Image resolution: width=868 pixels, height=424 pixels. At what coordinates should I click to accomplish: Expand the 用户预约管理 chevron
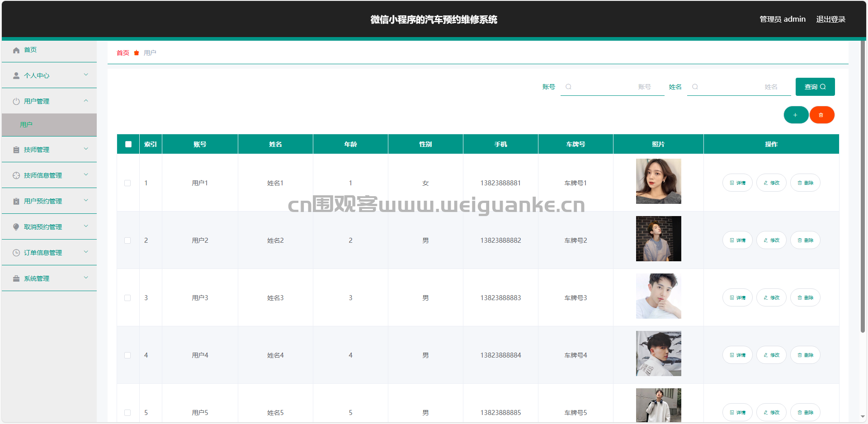pos(86,201)
